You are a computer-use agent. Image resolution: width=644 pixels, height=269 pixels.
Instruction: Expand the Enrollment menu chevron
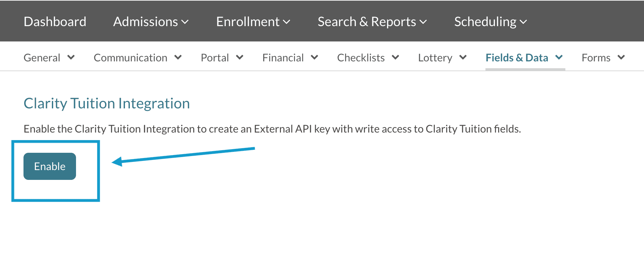click(x=286, y=22)
